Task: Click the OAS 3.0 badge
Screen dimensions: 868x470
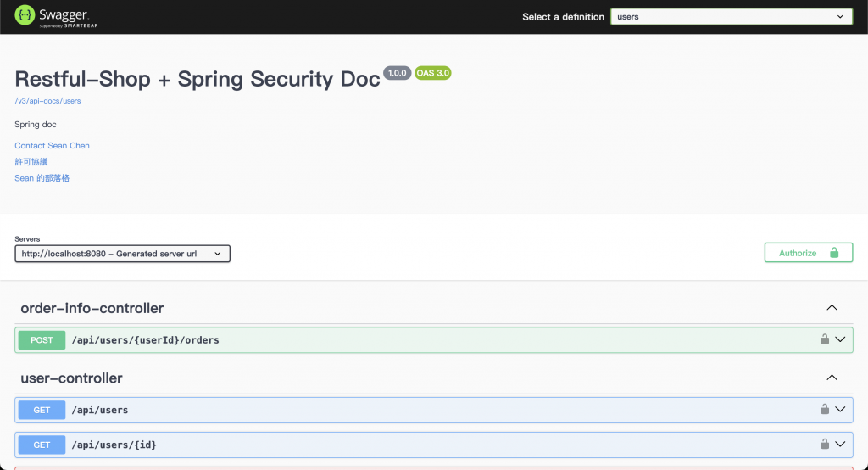Action: click(x=433, y=73)
